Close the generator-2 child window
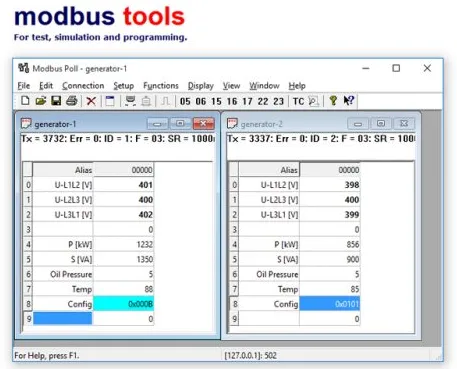This screenshot has height=369, width=457. pyautogui.click(x=404, y=124)
